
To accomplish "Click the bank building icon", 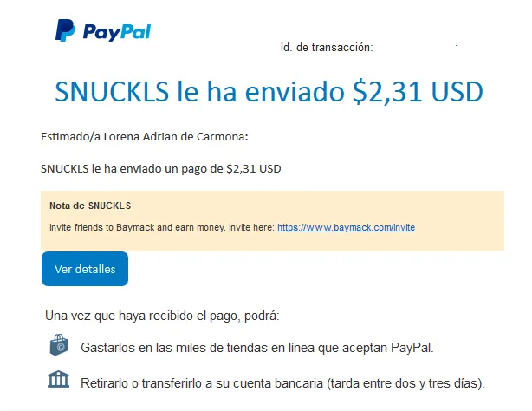I will (x=58, y=379).
